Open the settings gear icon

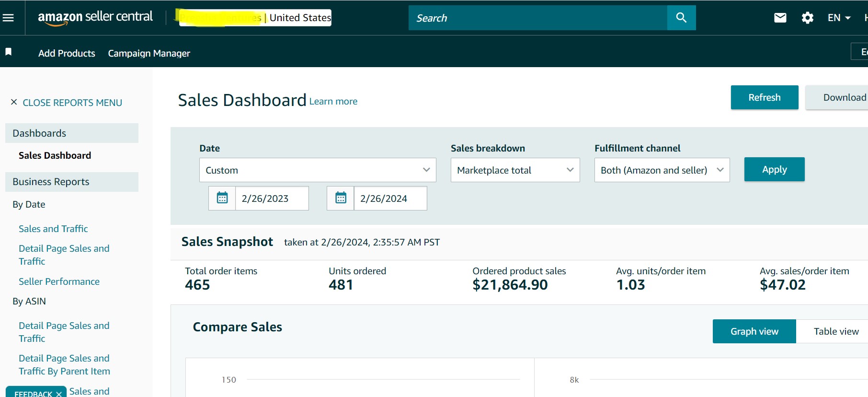pyautogui.click(x=807, y=18)
